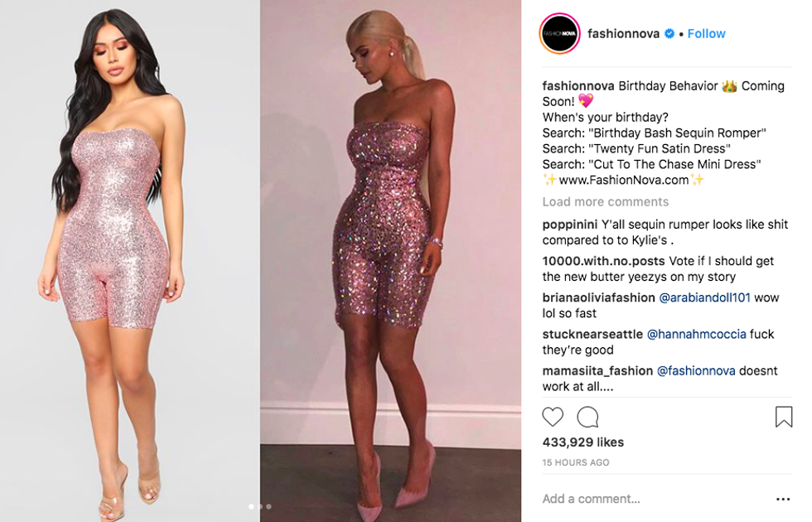
Task: Open poppinini commenter profile
Action: point(570,225)
